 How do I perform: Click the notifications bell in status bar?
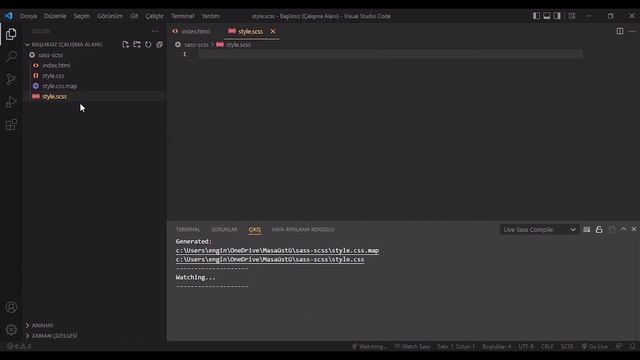632,347
